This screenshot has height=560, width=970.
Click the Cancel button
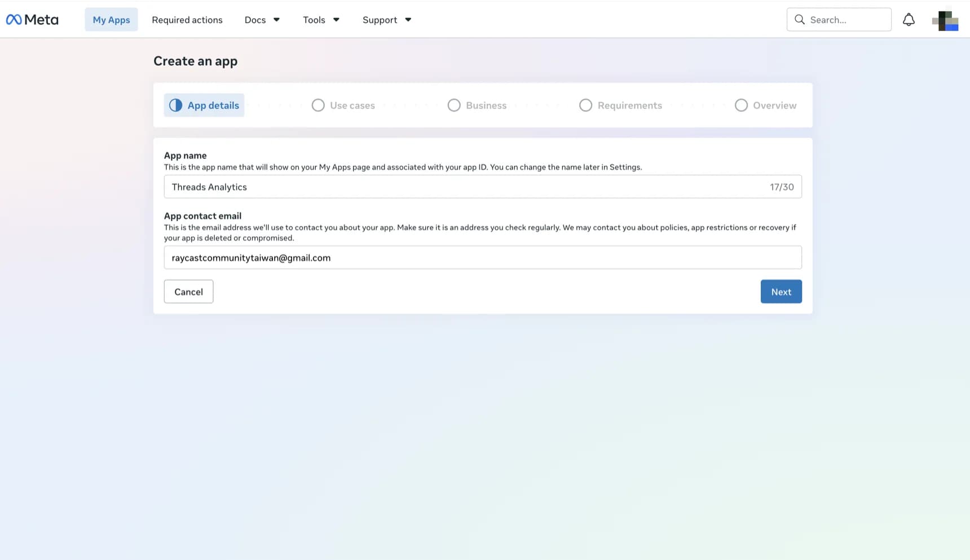(x=188, y=292)
